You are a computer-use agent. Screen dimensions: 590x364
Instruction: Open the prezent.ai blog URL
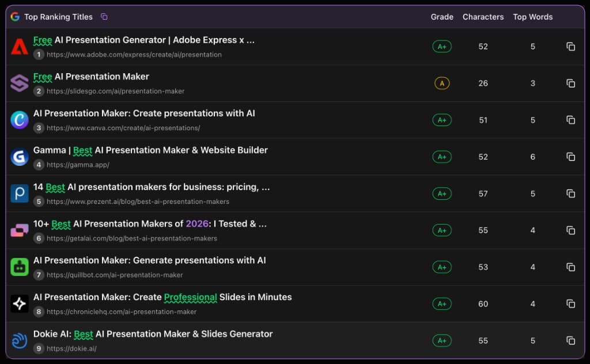click(138, 202)
